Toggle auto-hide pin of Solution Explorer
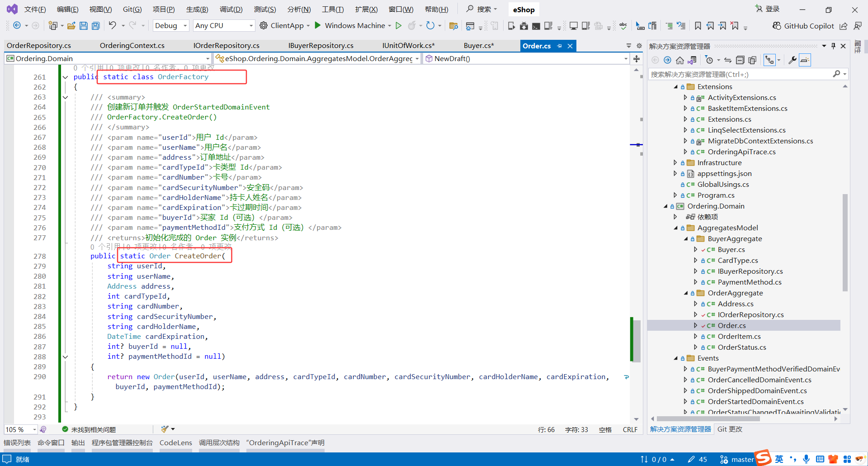The height and width of the screenshot is (466, 868). pyautogui.click(x=833, y=46)
